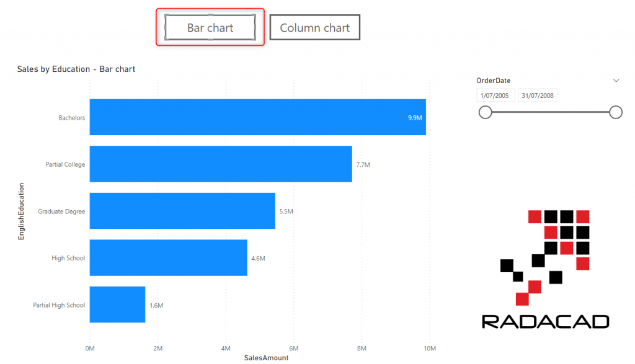This screenshot has width=635, height=364.
Task: Click the EnglishEducation y-axis title
Action: point(22,211)
